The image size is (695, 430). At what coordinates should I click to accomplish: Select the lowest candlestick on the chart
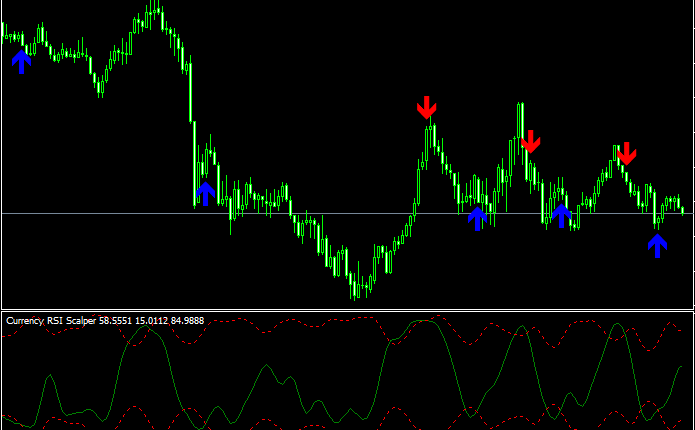click(354, 290)
